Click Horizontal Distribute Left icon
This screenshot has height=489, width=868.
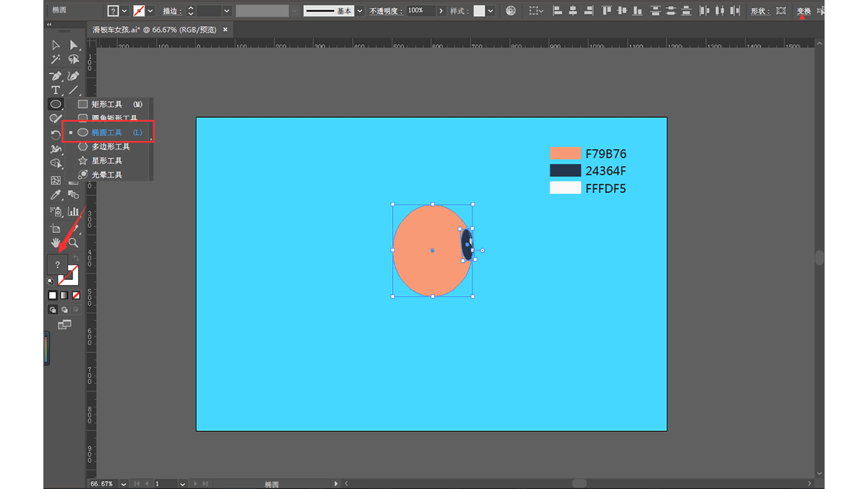(705, 11)
